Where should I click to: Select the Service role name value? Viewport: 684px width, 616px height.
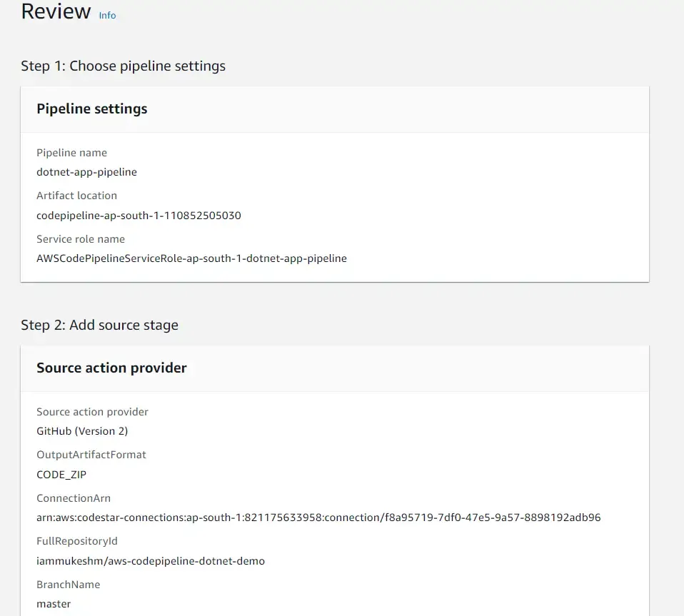pyautogui.click(x=191, y=258)
